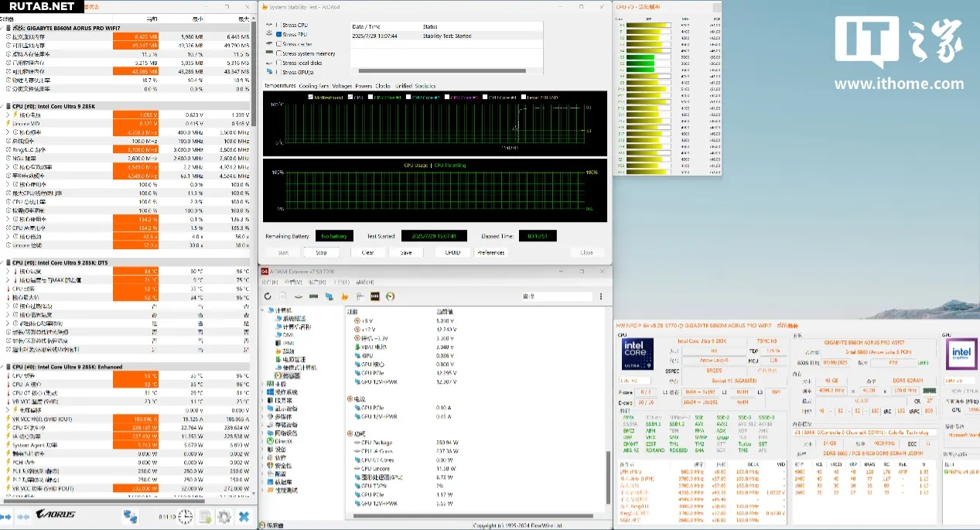The image size is (980, 530).
Task: Switch to the Statistics tab
Action: (x=425, y=86)
